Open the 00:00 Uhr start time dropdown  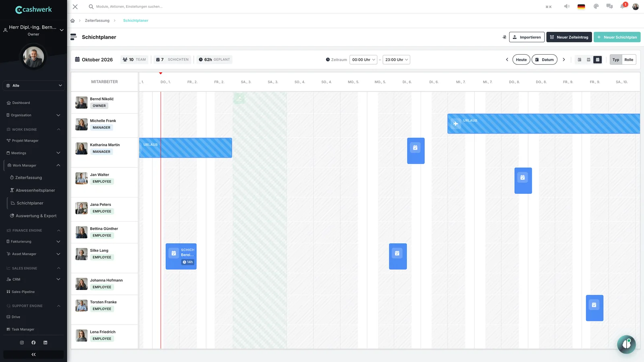[x=363, y=60]
